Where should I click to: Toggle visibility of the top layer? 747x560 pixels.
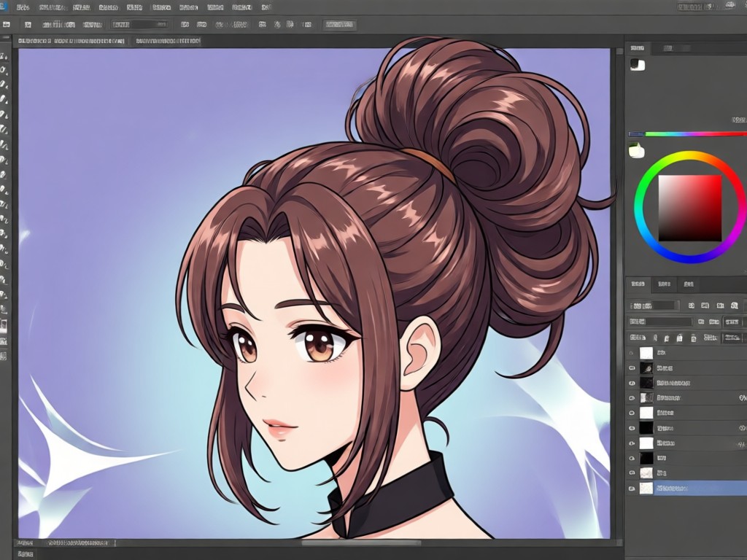[x=632, y=354]
